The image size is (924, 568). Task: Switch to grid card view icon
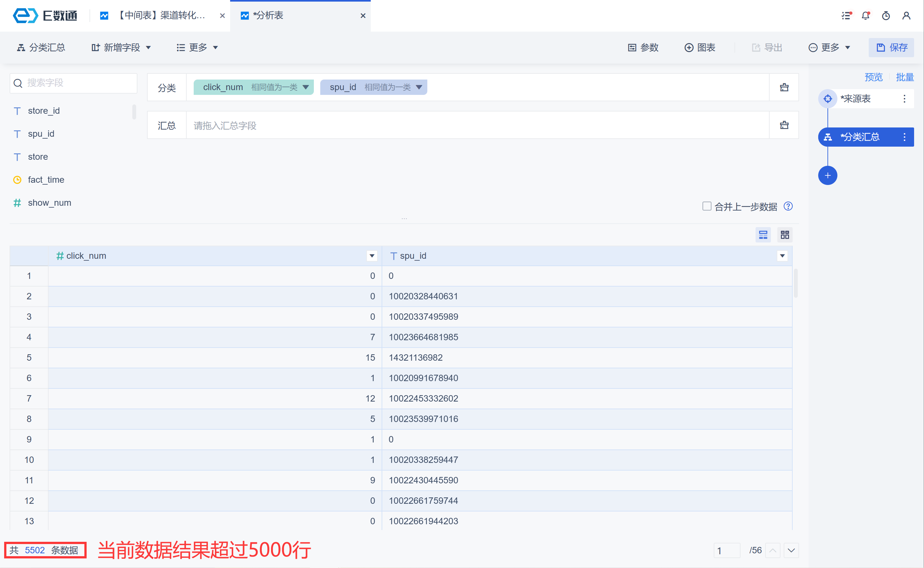point(785,235)
